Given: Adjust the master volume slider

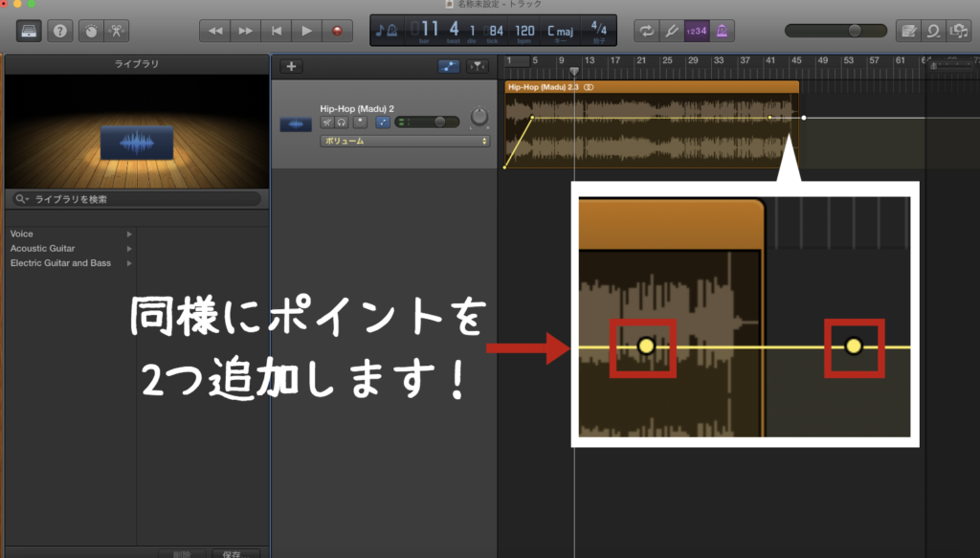Looking at the screenshot, I should (x=854, y=31).
